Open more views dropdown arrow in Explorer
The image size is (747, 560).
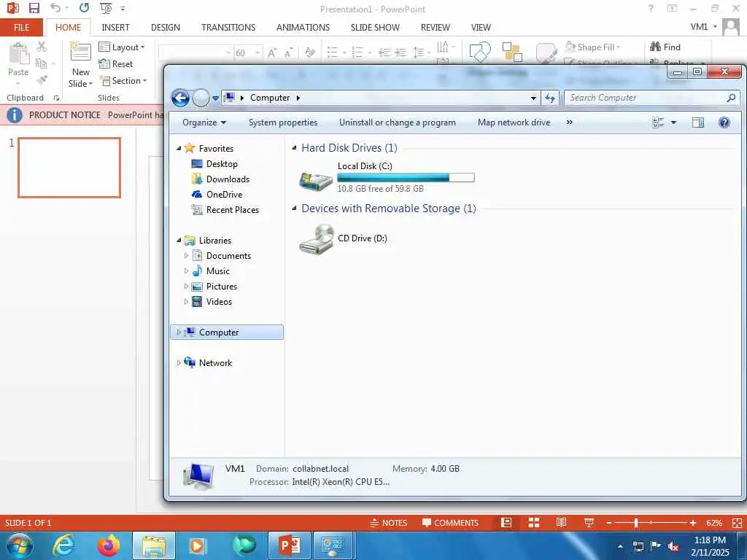tap(673, 122)
